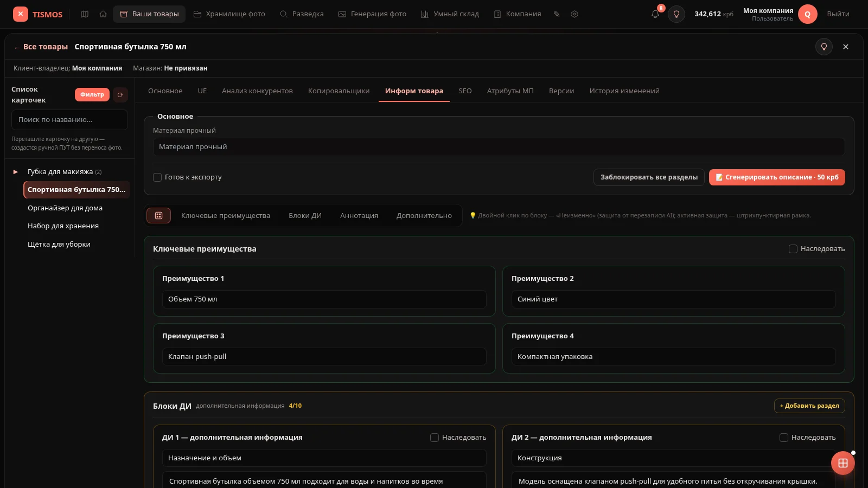
Task: Click Сгенерировать описание button
Action: pyautogui.click(x=777, y=177)
